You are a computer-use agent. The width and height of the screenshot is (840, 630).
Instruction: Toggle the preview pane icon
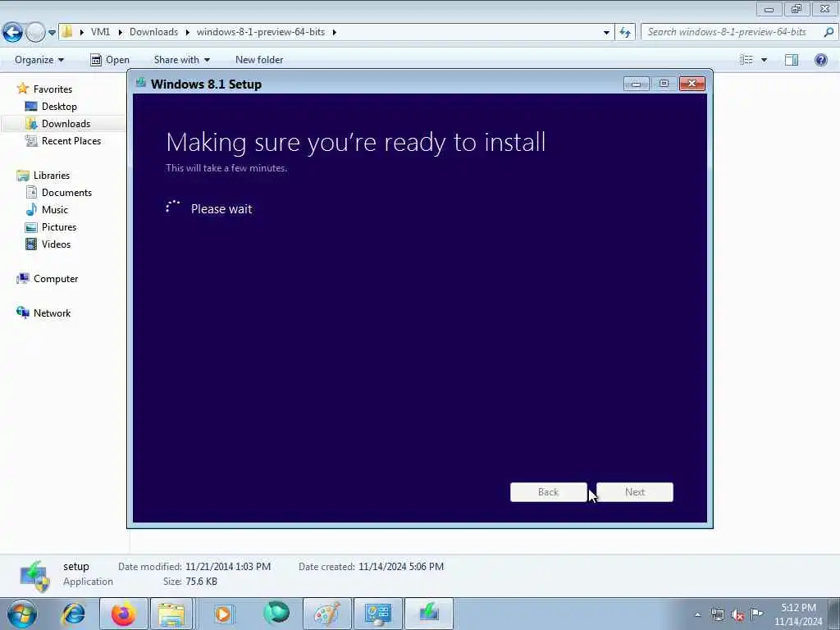click(792, 60)
